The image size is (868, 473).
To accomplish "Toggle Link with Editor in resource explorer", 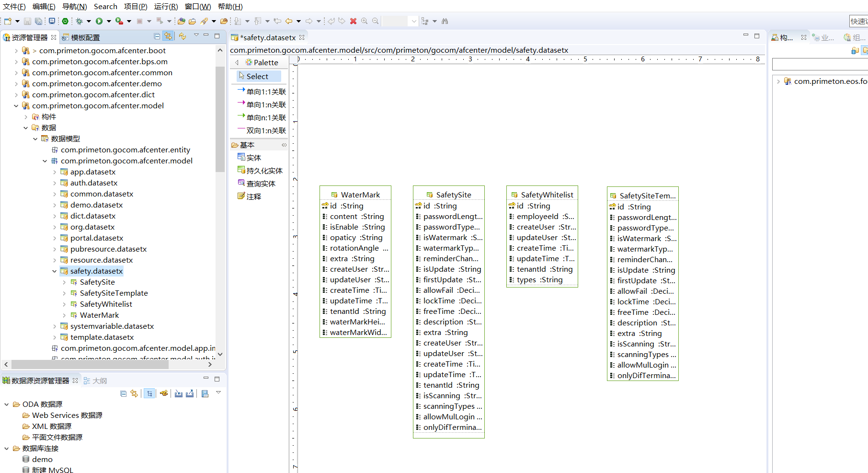I will tap(168, 36).
